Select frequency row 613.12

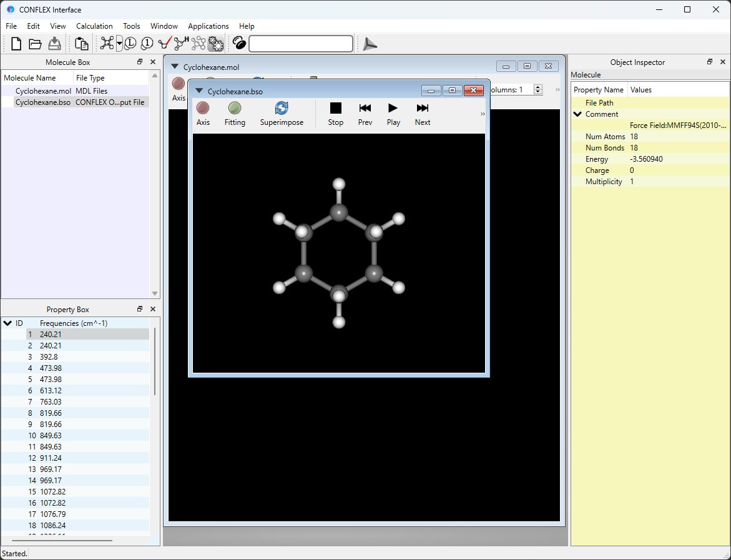[52, 390]
